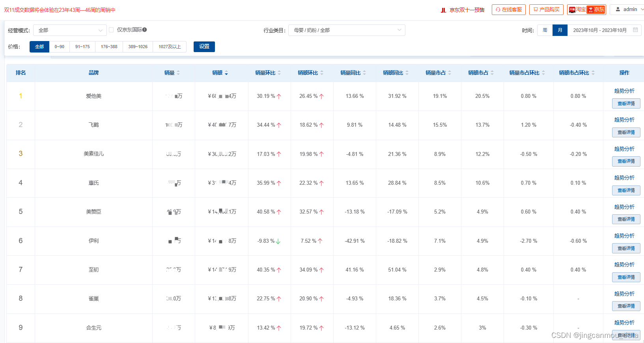Select price range 389~1026

138,47
